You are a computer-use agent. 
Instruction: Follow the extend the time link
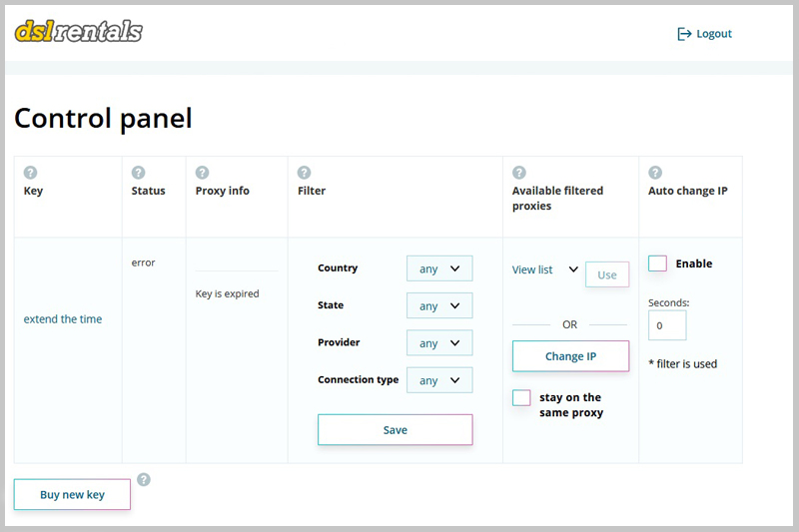pyautogui.click(x=63, y=319)
